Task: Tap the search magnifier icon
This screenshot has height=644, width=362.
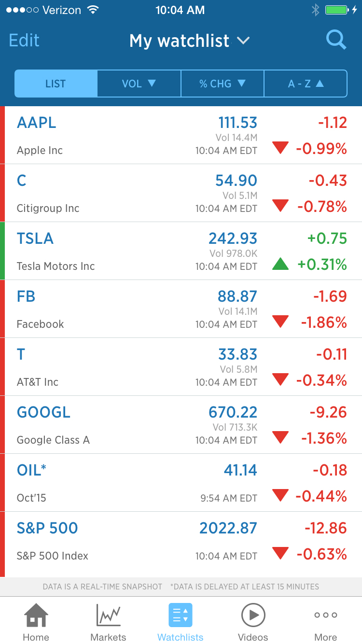Action: pyautogui.click(x=336, y=40)
